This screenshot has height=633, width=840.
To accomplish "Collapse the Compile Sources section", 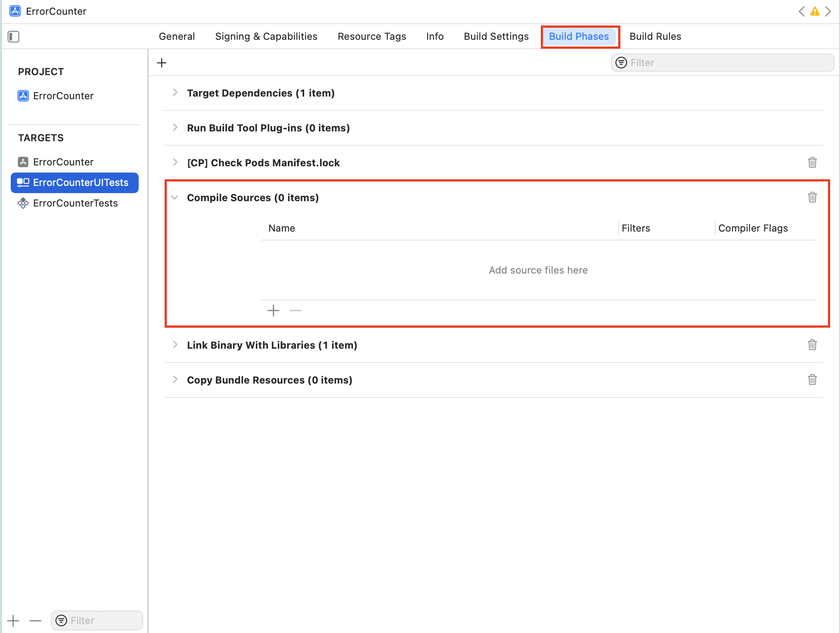I will coord(175,198).
